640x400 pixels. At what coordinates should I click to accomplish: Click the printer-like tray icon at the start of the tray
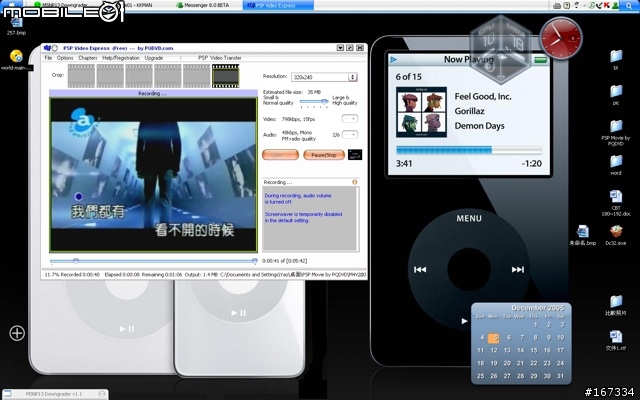557,5
